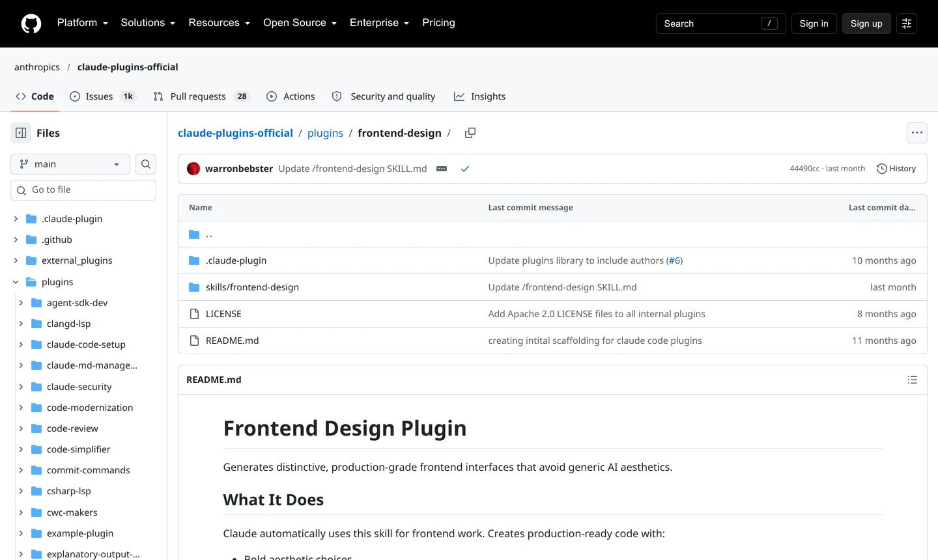The height and width of the screenshot is (560, 938).
Task: Go to the Actions tab
Action: [x=291, y=96]
